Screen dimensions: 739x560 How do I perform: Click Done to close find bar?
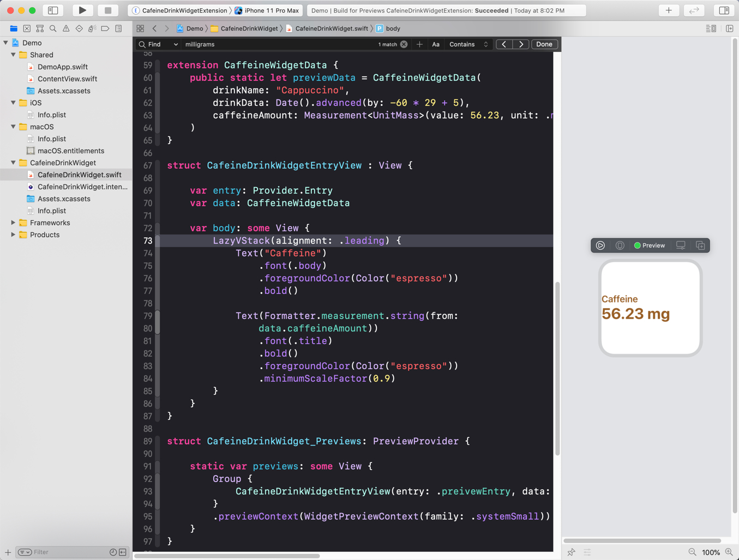tap(544, 44)
